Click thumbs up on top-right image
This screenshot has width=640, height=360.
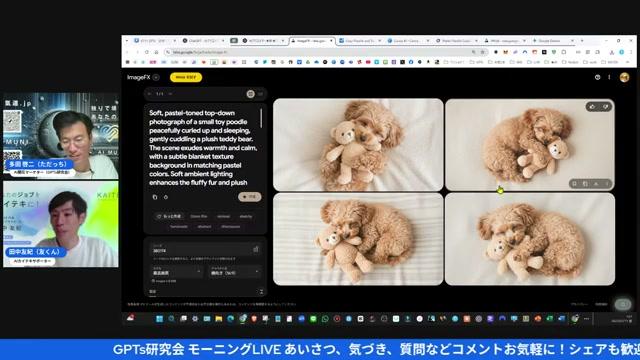[593, 107]
